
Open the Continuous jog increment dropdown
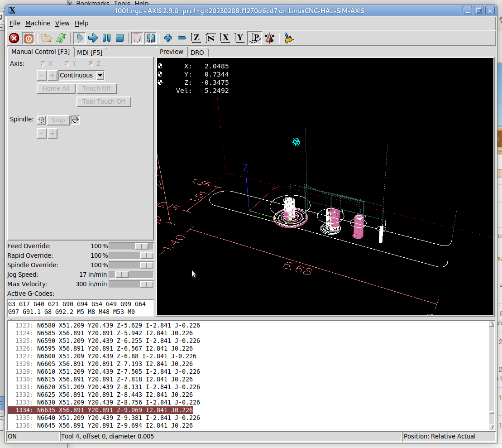[100, 76]
